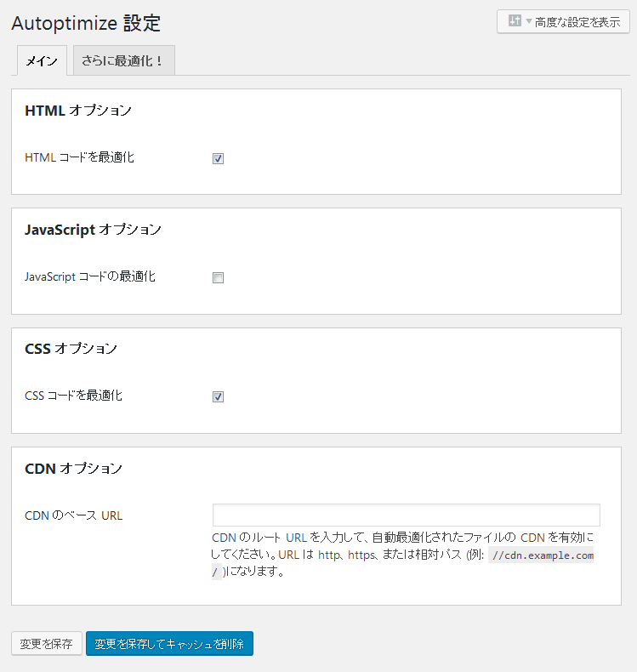Click into the CDN のベース URL field

(x=407, y=515)
